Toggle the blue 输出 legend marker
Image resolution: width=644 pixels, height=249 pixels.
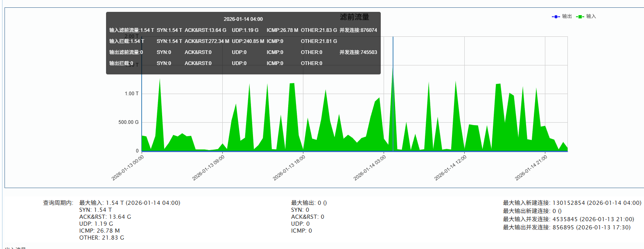click(x=556, y=17)
